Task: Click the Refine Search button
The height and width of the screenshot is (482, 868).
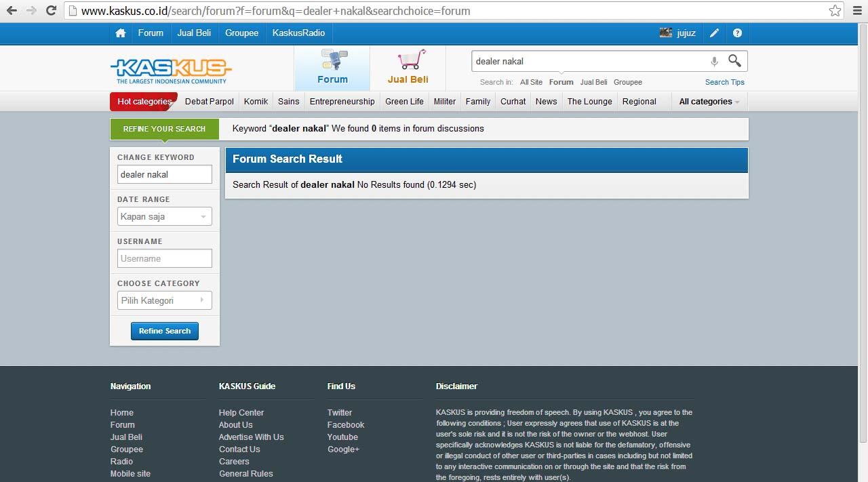Action: (x=165, y=331)
